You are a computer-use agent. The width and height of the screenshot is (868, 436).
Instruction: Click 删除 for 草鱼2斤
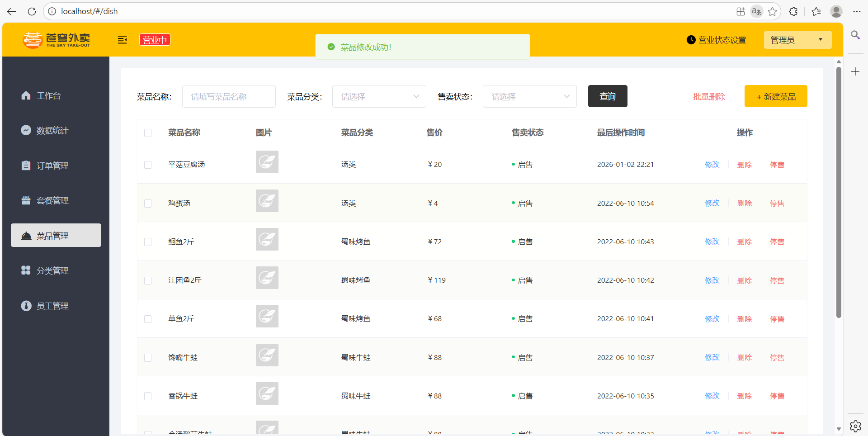745,319
